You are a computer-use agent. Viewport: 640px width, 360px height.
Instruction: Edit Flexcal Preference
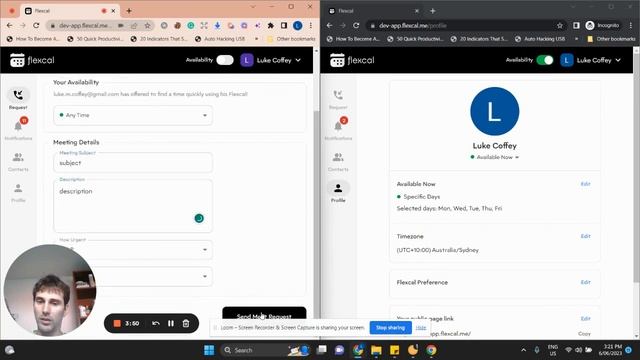[585, 282]
